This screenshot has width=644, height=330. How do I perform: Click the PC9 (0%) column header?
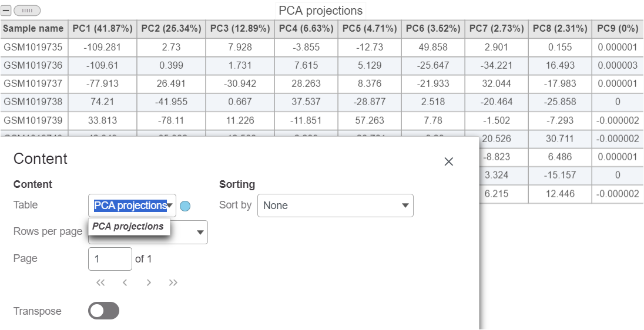pos(617,28)
